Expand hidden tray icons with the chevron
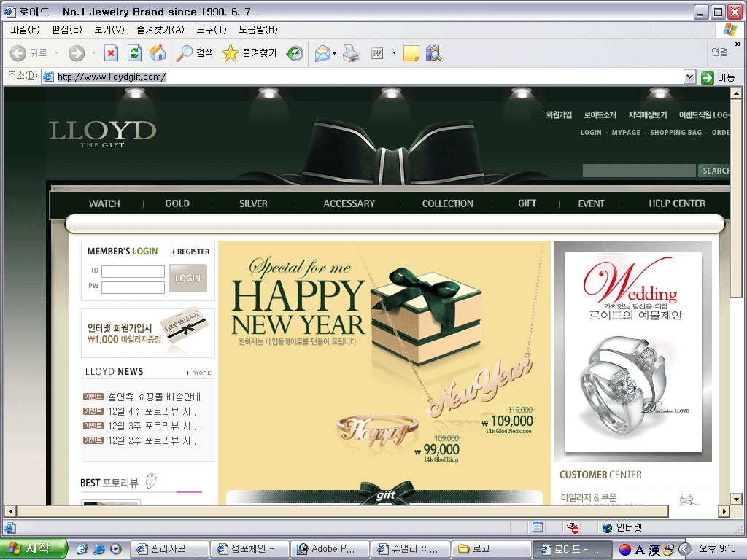 684,550
